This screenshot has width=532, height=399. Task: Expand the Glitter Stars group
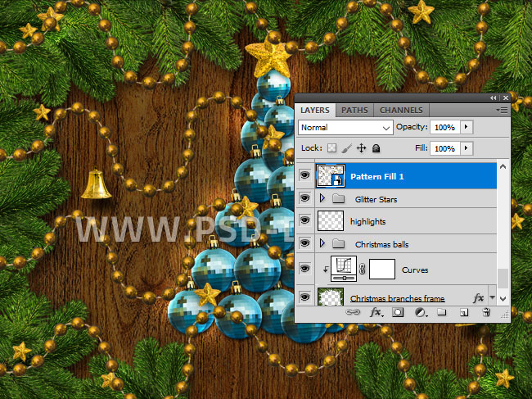click(322, 198)
